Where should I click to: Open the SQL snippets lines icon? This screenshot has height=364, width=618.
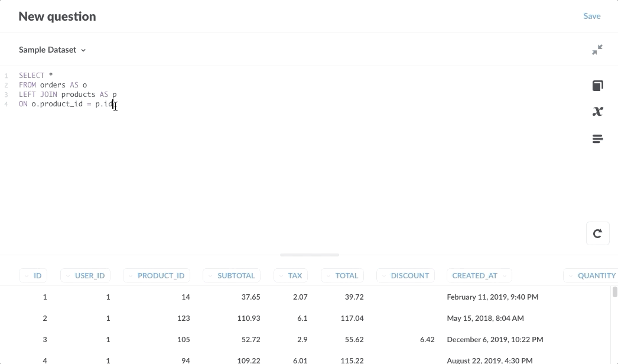597,139
